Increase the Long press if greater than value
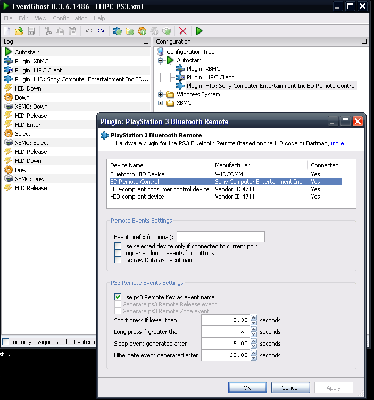This screenshot has height=400, width=374. (254, 329)
